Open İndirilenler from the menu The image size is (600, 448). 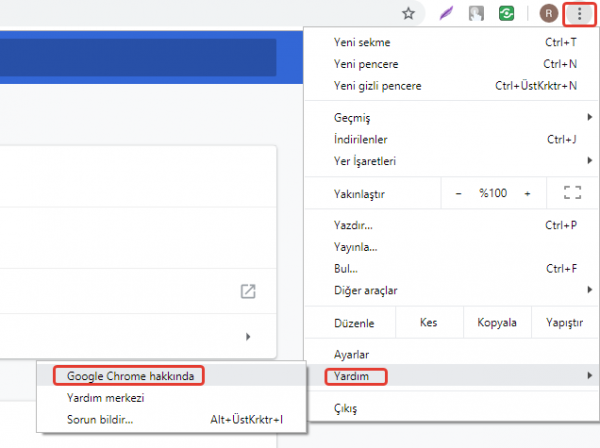click(451, 139)
